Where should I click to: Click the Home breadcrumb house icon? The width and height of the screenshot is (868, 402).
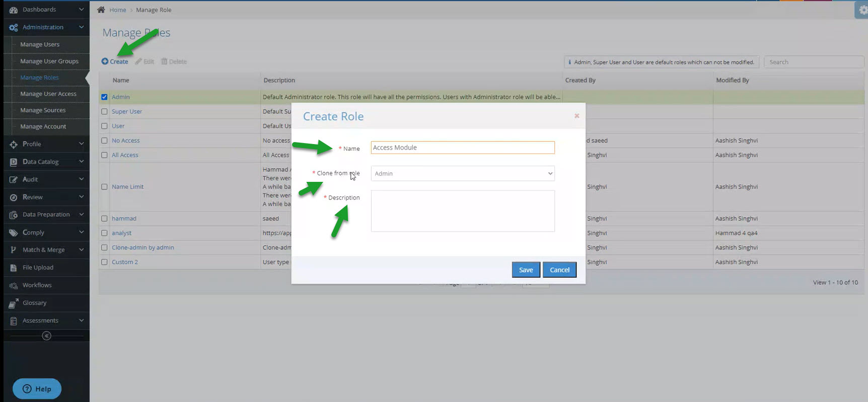pyautogui.click(x=101, y=10)
